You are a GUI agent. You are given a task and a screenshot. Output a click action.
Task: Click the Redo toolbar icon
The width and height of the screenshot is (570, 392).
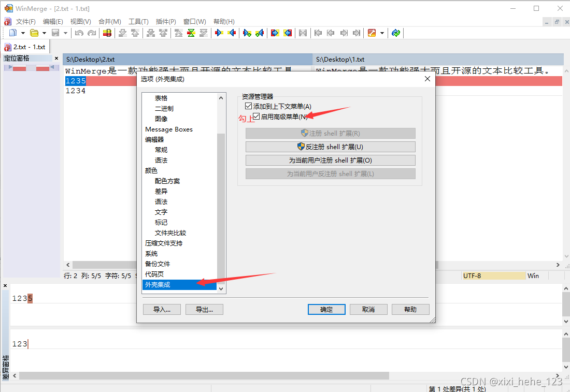pos(92,33)
